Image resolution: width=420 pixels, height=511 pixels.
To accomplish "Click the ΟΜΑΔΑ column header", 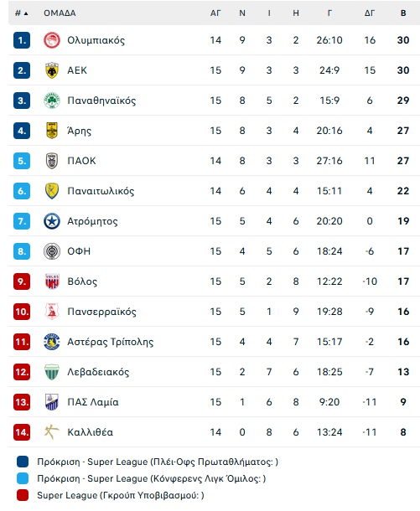I will pos(60,13).
